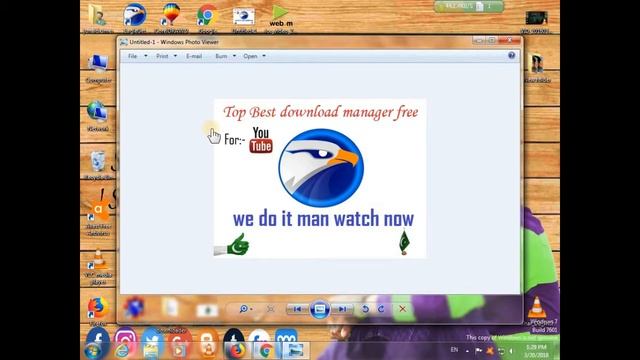Play the slide show
640x360 pixels.
pos(320,309)
